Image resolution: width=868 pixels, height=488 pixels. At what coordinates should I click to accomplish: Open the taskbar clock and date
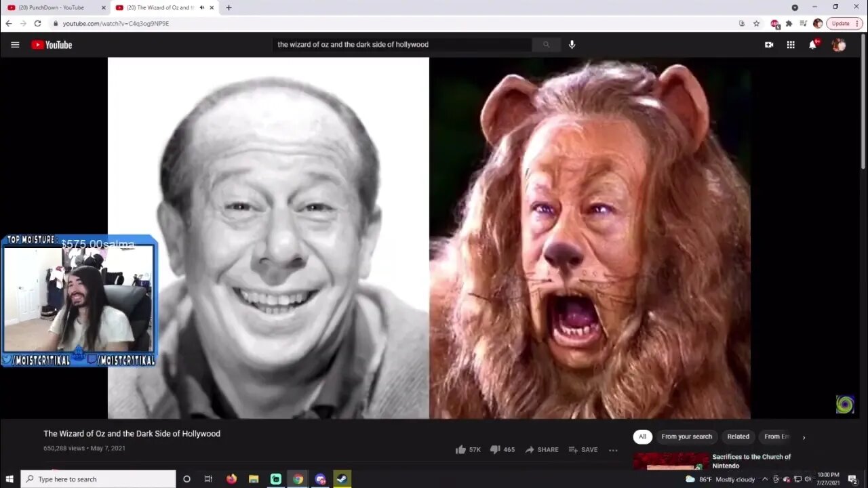coord(828,479)
